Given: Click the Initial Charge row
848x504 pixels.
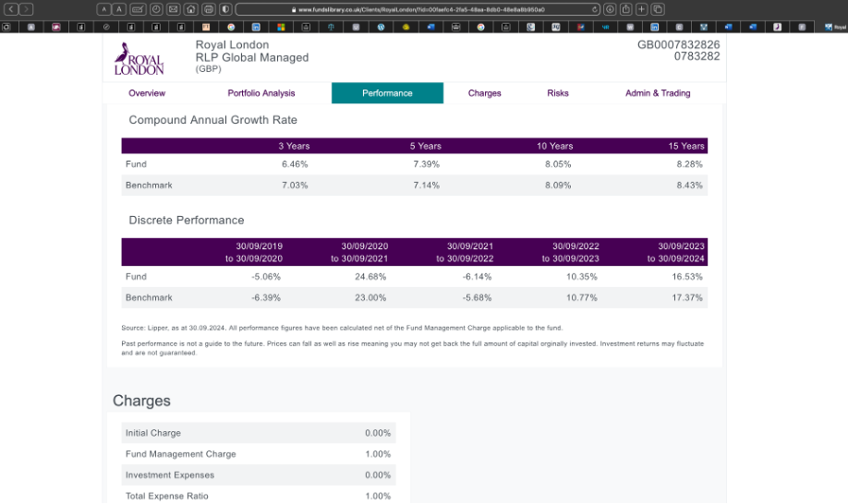Looking at the screenshot, I should (x=259, y=433).
